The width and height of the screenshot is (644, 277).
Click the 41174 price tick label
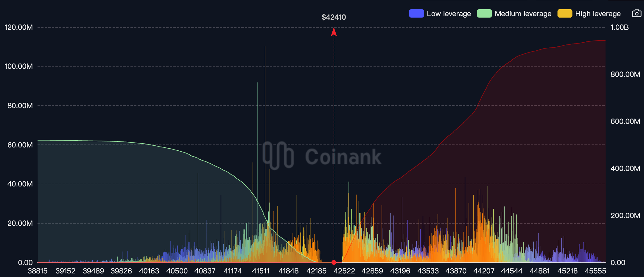tap(233, 271)
